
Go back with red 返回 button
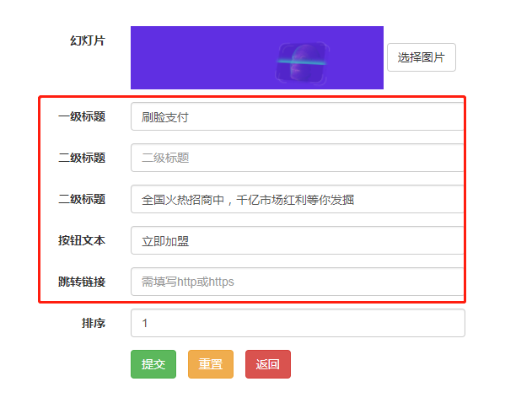268,364
